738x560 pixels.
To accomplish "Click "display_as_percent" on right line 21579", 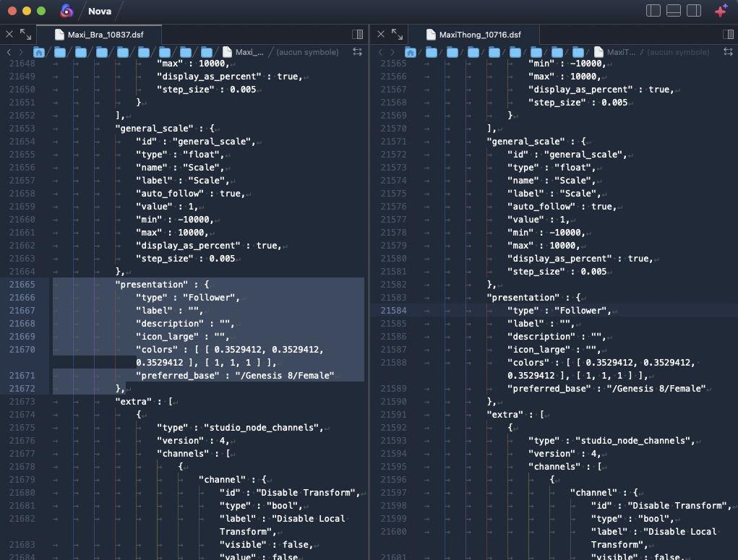I will click(x=559, y=259).
